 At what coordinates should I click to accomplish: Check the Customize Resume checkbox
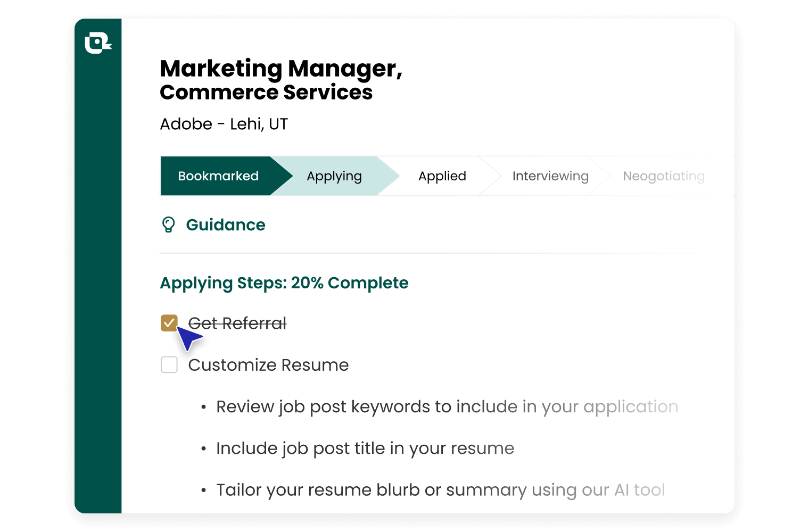169,365
